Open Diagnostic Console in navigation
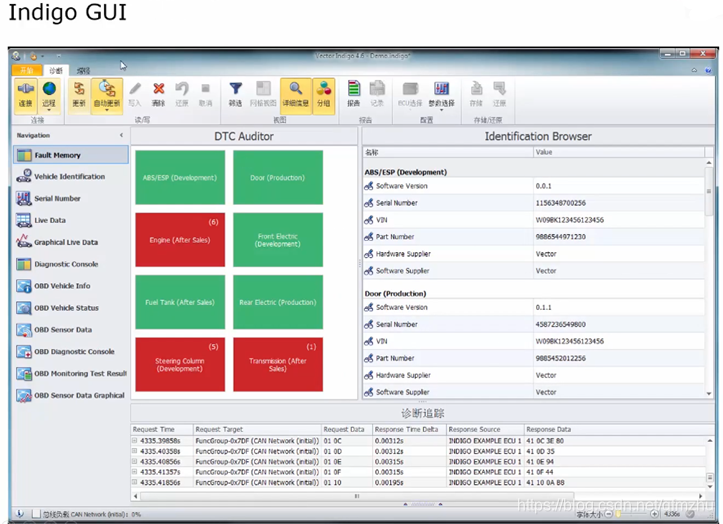 point(71,264)
